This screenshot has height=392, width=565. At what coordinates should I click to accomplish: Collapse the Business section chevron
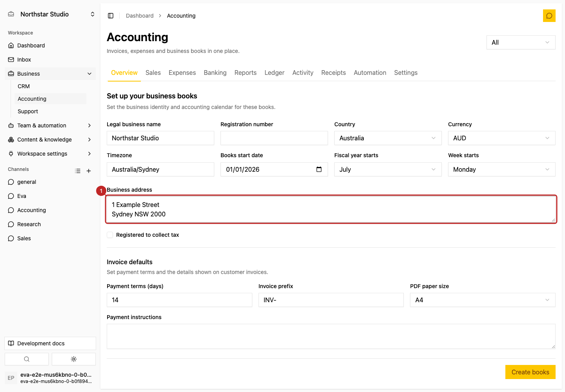point(89,74)
